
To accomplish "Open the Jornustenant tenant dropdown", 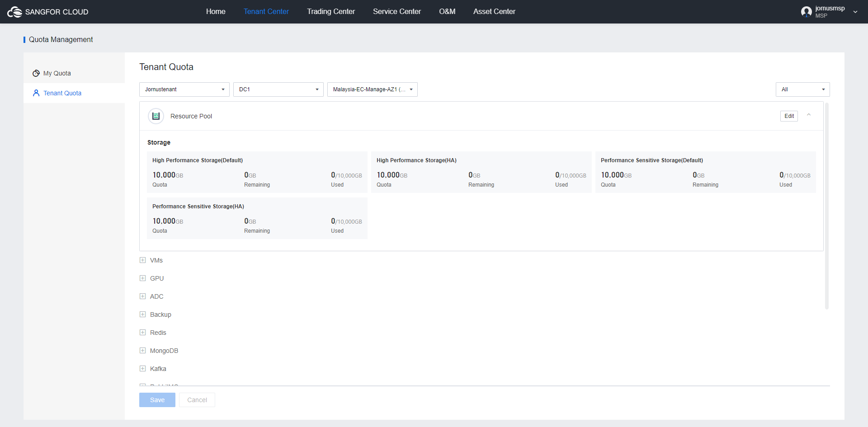I will click(184, 89).
